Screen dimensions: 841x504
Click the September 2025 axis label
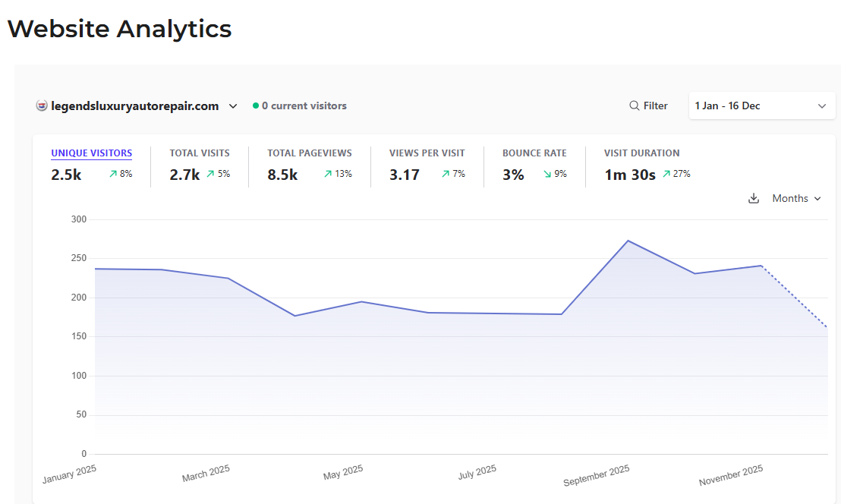click(596, 476)
